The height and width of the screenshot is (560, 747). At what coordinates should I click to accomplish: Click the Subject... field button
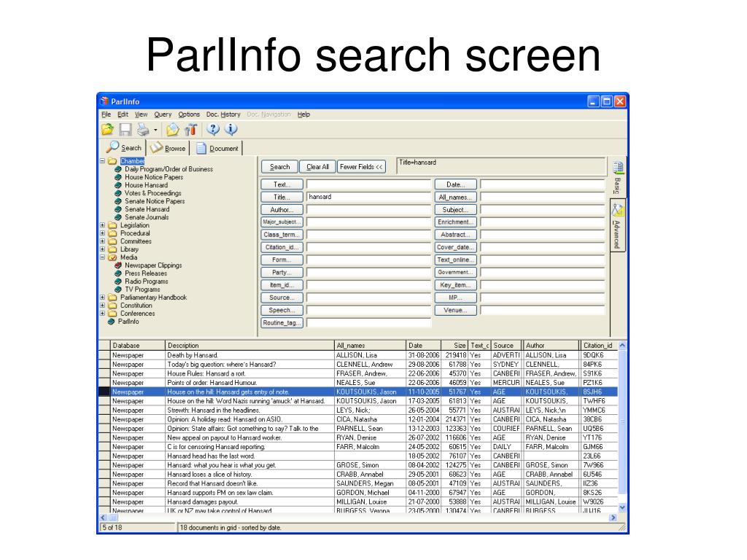455,209
